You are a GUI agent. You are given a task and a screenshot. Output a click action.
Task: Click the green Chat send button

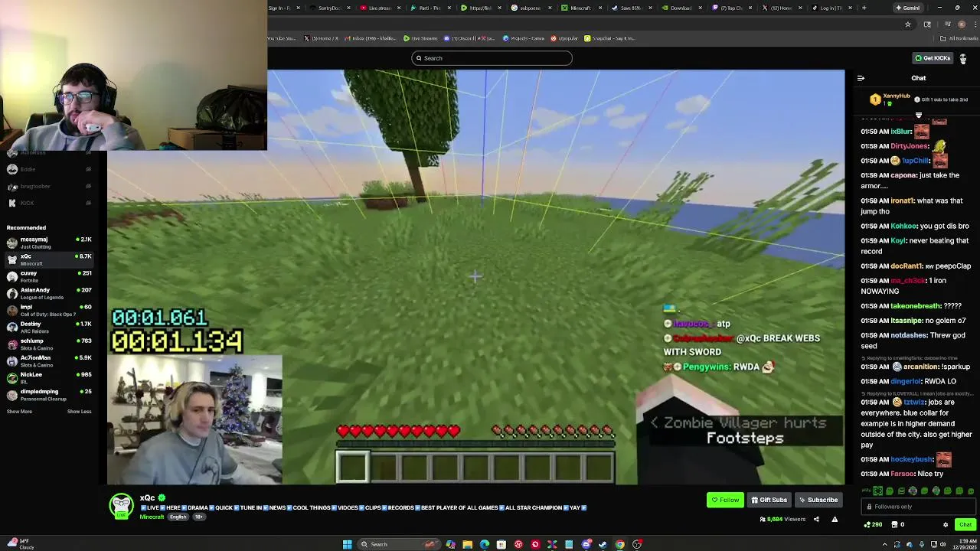(965, 525)
